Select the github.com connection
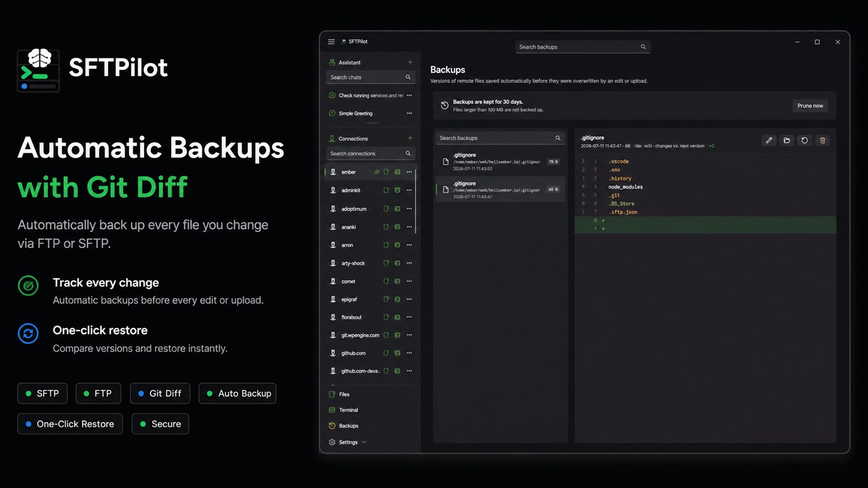 click(x=370, y=353)
